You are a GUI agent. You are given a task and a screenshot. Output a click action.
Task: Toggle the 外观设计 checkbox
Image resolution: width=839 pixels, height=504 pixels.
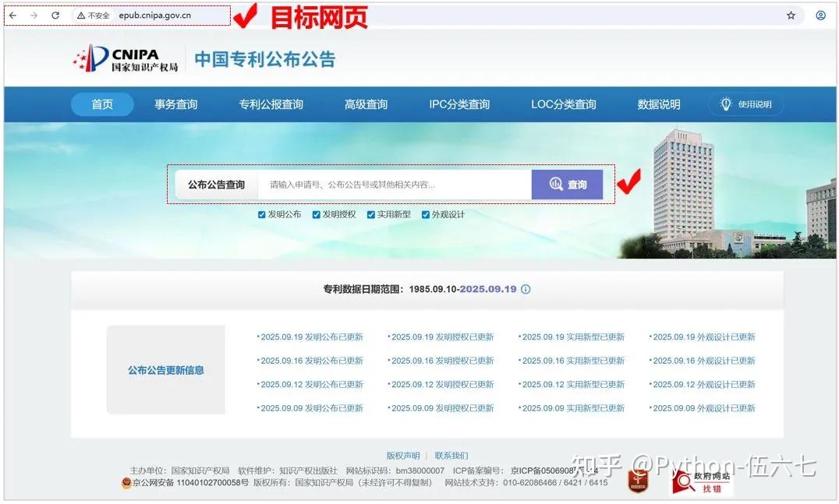coord(425,214)
